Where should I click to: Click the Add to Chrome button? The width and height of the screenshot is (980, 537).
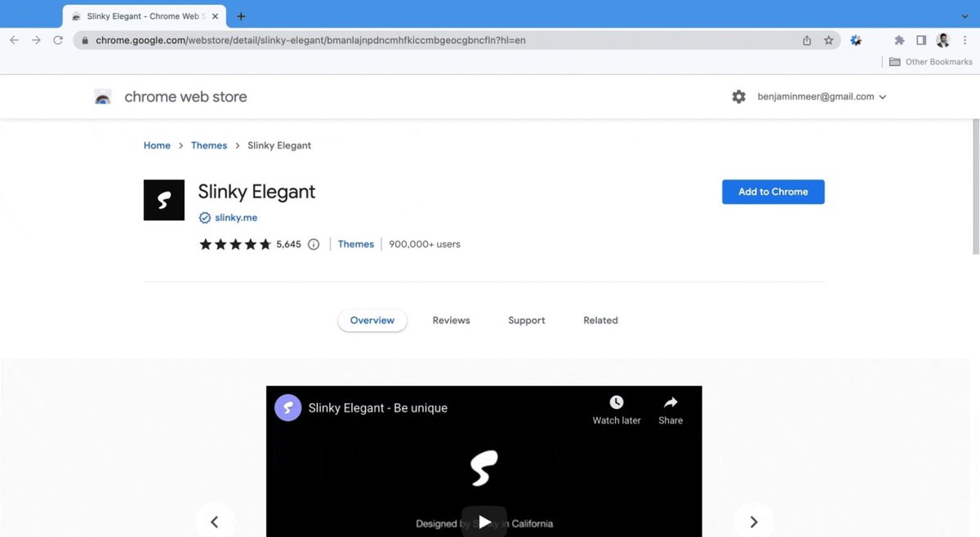[x=773, y=192]
